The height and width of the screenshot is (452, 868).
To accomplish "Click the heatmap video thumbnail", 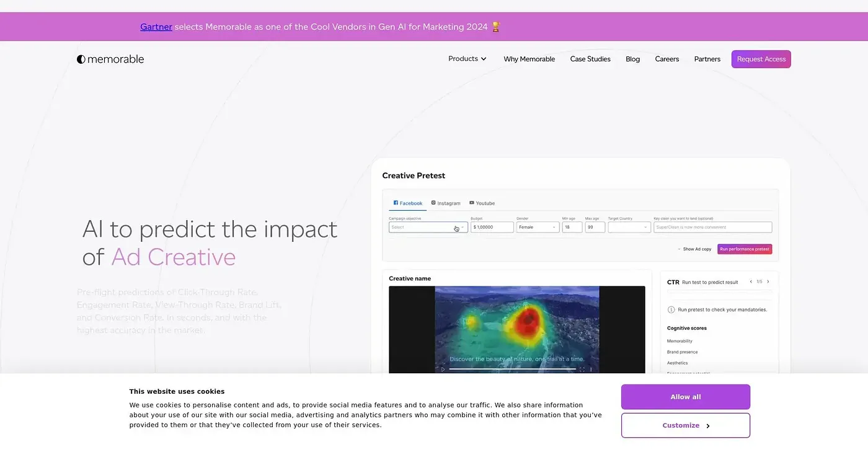I will [517, 329].
